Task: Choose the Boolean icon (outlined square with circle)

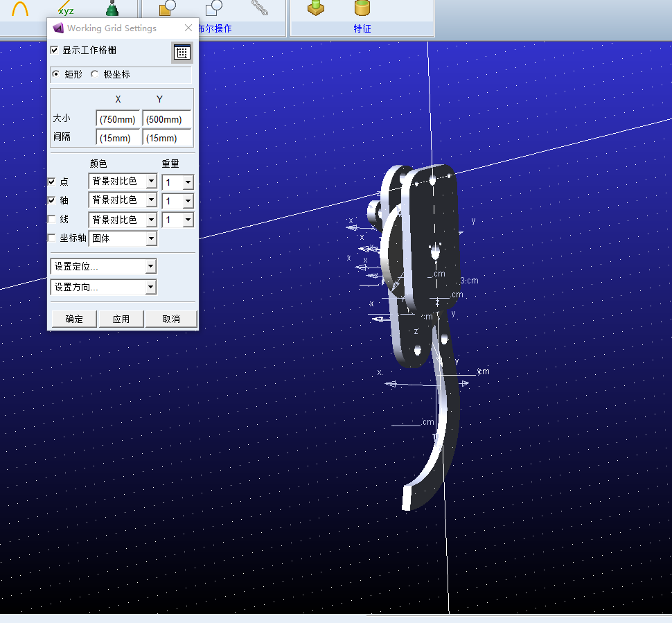Action: point(214,8)
